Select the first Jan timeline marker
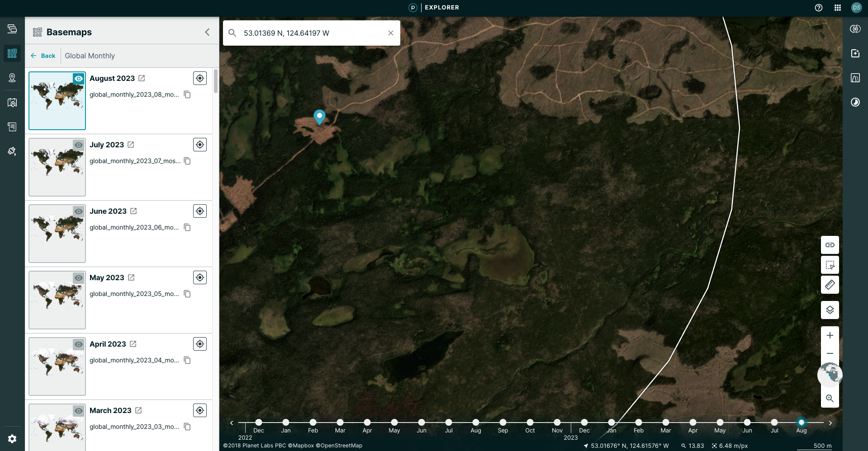The width and height of the screenshot is (868, 451). point(286,423)
